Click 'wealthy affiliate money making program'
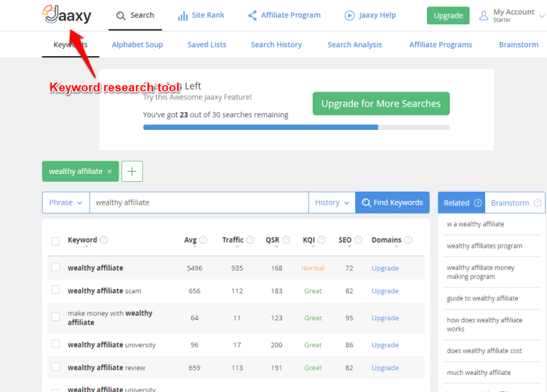The image size is (547, 392). [481, 272]
